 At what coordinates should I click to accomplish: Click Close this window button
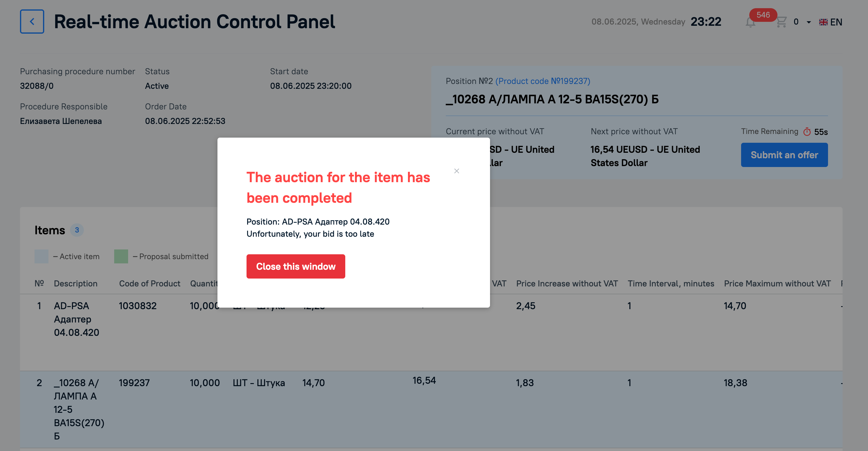[x=296, y=266]
